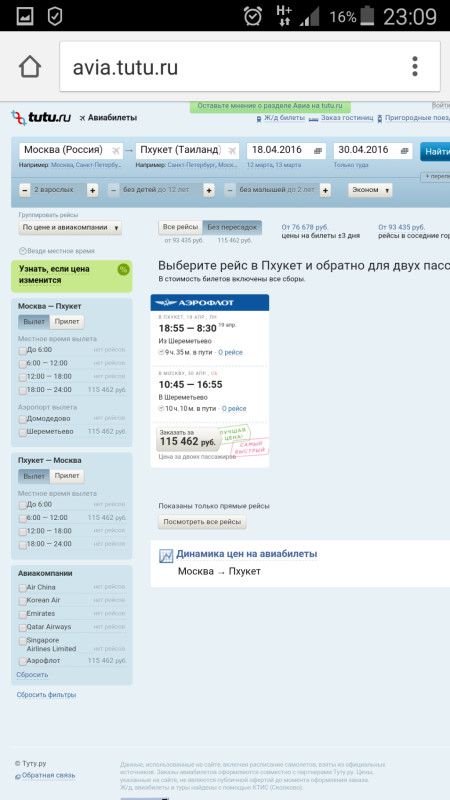Check the Домодедово airport filter
450x800 pixels.
point(22,419)
